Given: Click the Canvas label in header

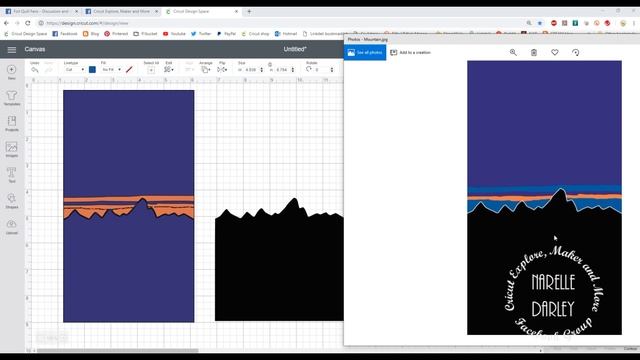Looking at the screenshot, I should click(x=35, y=49).
